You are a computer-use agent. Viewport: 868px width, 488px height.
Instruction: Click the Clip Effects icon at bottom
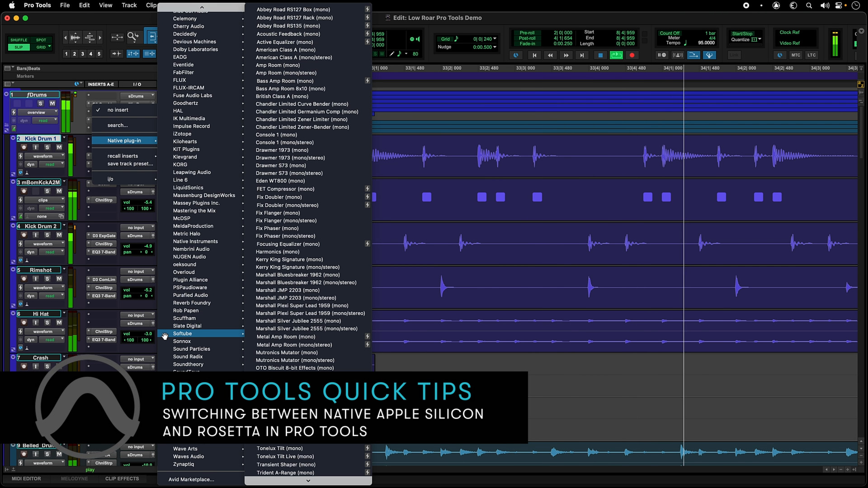[122, 479]
